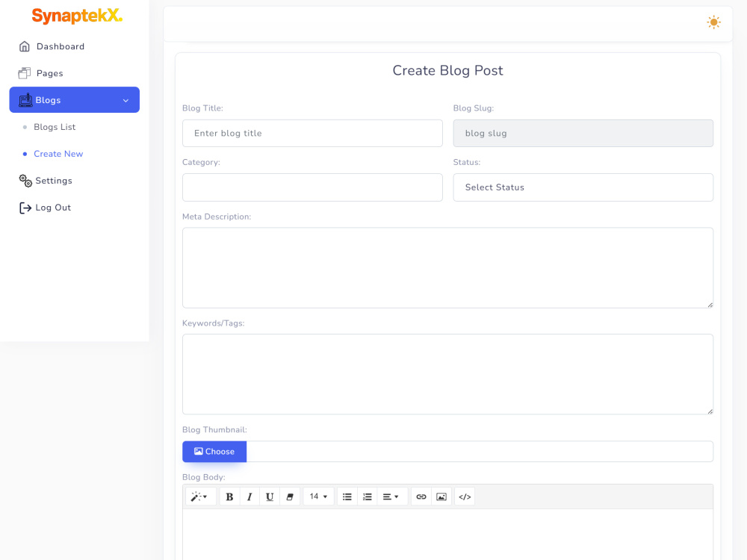
Task: Click the Category: label
Action: (201, 162)
